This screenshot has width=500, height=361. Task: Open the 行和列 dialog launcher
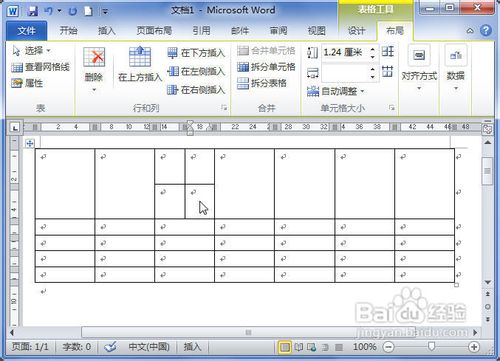pyautogui.click(x=224, y=108)
